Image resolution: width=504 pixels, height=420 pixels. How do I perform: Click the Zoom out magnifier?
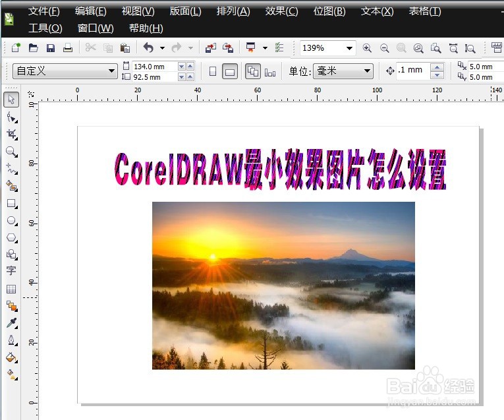coord(385,48)
